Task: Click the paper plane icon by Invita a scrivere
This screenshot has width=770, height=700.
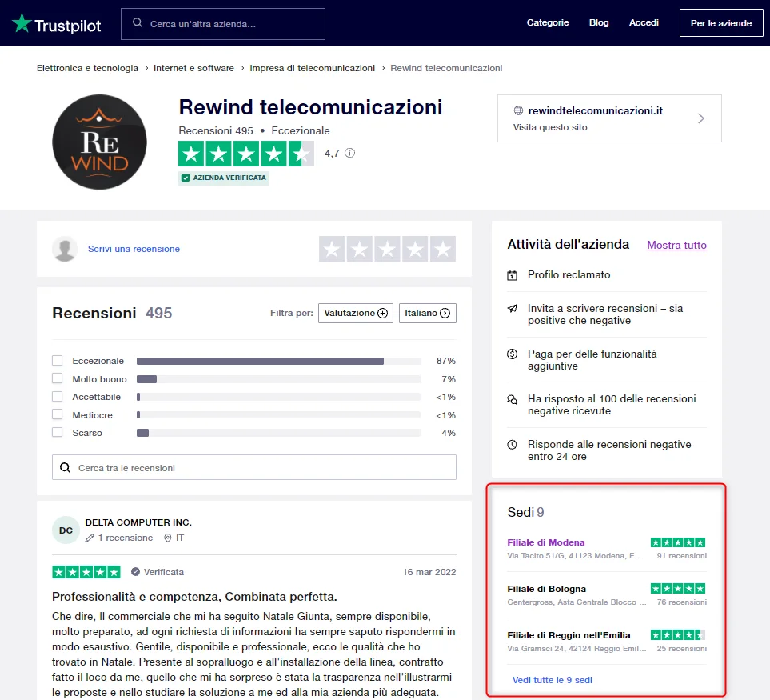Action: point(513,309)
